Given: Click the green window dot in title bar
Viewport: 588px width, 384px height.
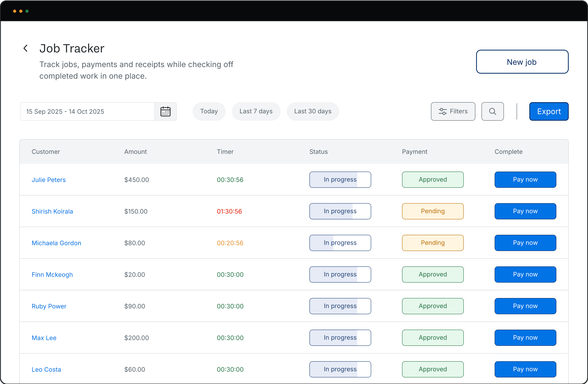Looking at the screenshot, I should tap(27, 11).
